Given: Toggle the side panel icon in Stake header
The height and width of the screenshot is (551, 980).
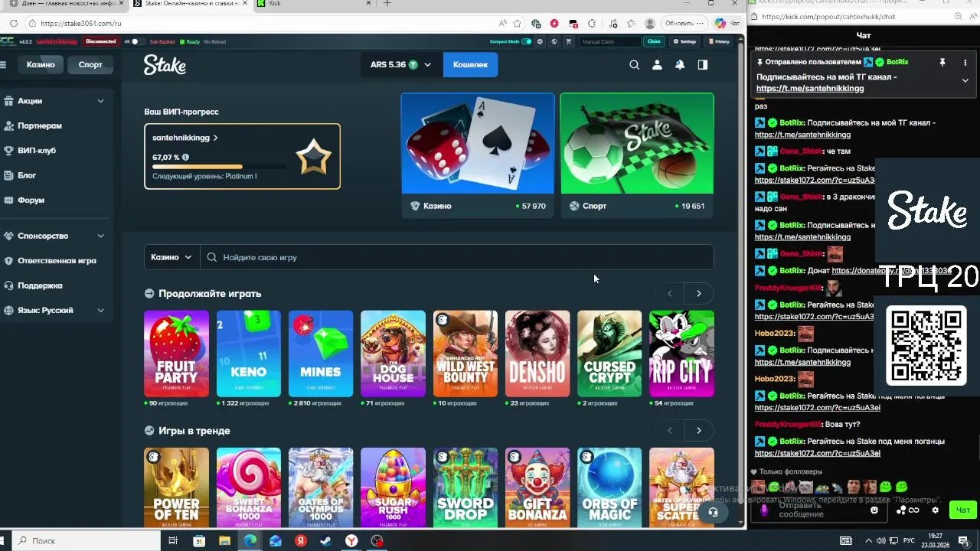Looking at the screenshot, I should (x=703, y=65).
